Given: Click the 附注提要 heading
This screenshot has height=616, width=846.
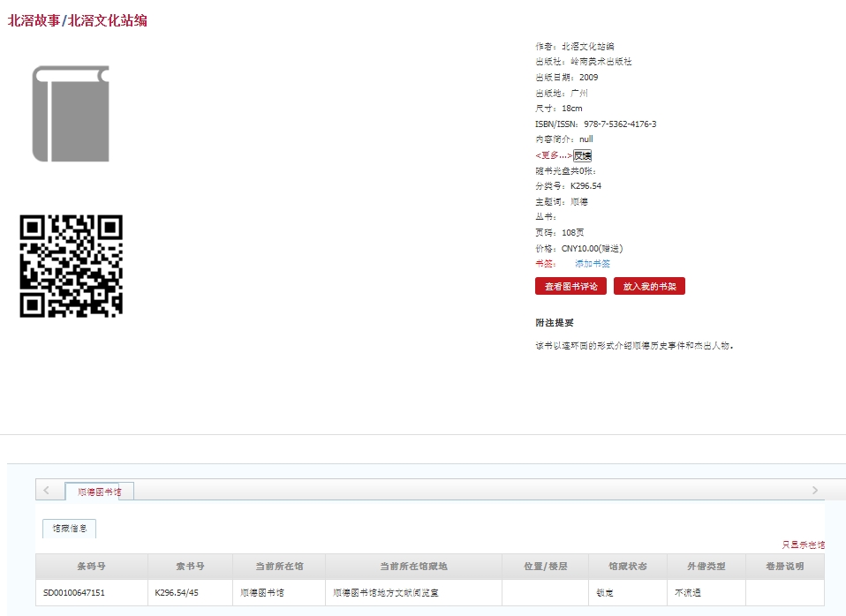Looking at the screenshot, I should pos(555,323).
